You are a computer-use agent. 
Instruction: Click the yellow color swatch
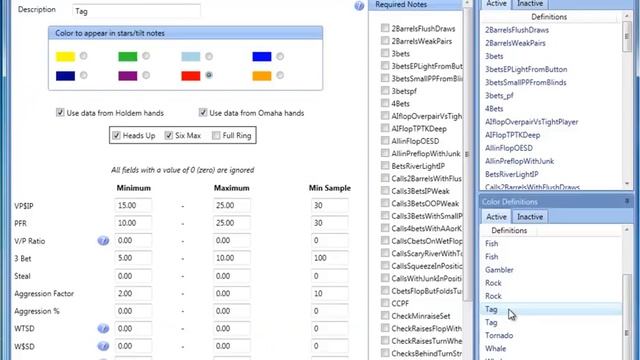65,56
